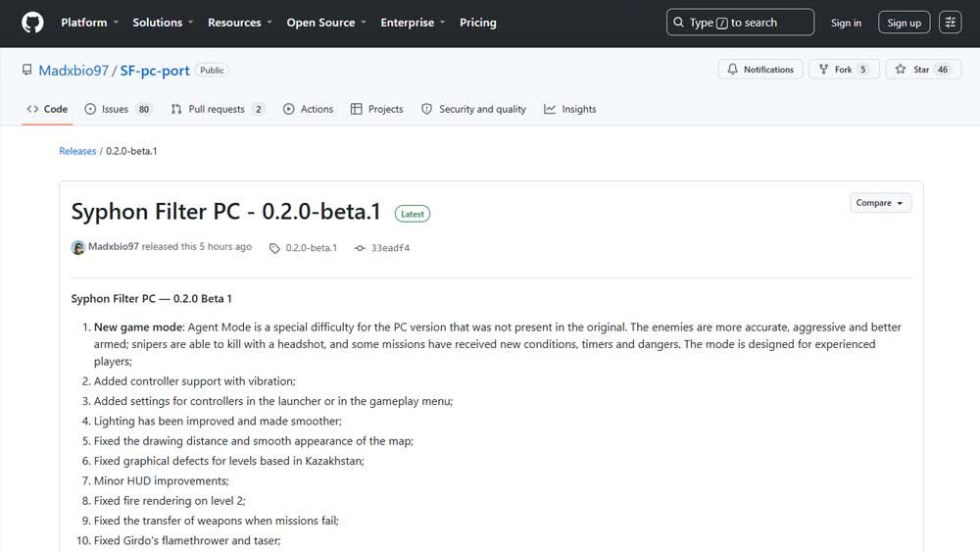The width and height of the screenshot is (980, 552).
Task: Click the star count 46
Action: pyautogui.click(x=943, y=70)
